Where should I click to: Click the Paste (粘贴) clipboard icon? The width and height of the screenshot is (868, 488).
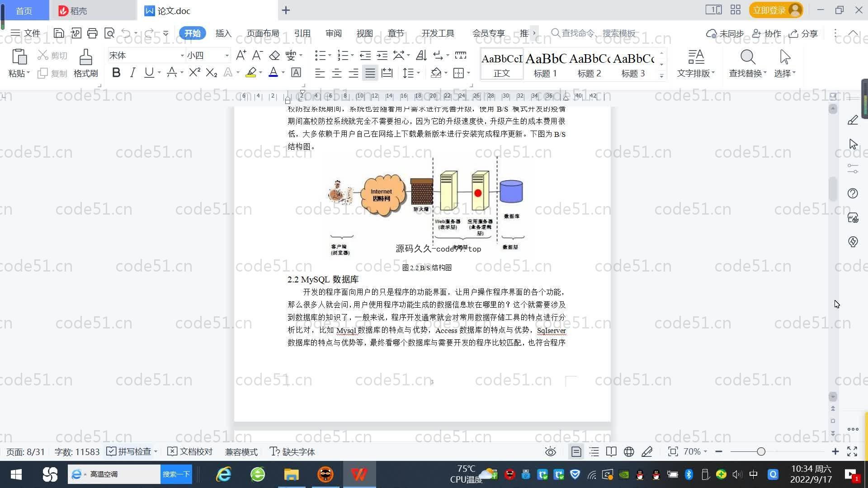19,57
